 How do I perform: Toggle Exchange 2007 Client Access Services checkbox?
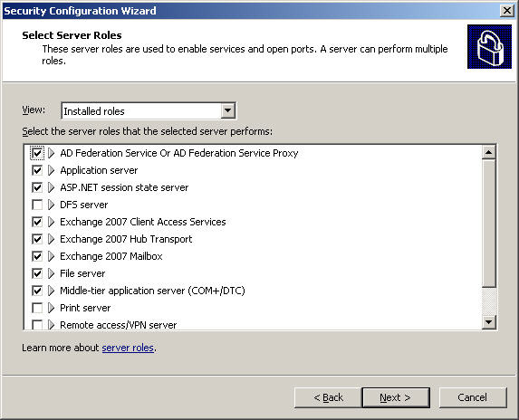pos(37,222)
